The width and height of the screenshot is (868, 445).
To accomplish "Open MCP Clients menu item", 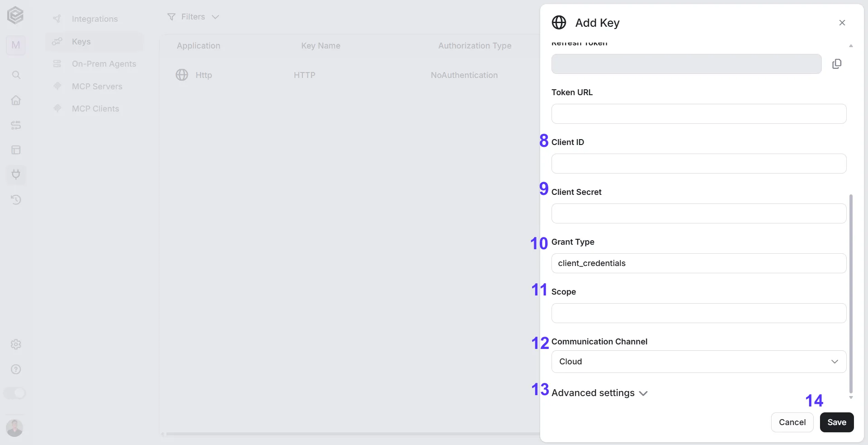I will pos(95,109).
